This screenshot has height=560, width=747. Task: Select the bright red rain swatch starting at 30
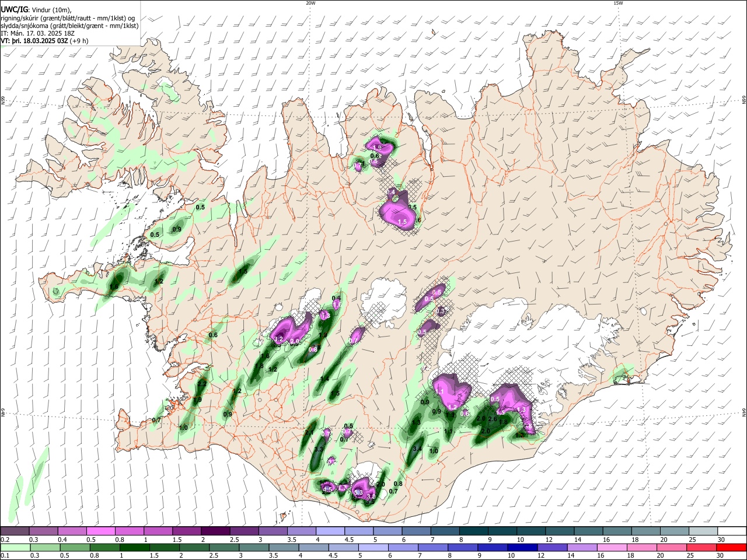pyautogui.click(x=731, y=547)
